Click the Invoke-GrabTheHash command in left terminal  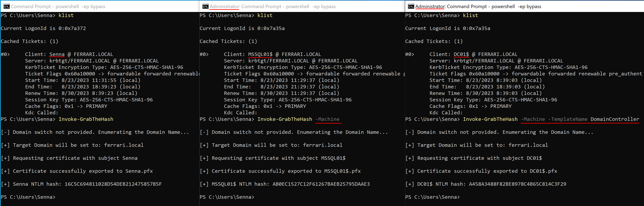coord(86,119)
